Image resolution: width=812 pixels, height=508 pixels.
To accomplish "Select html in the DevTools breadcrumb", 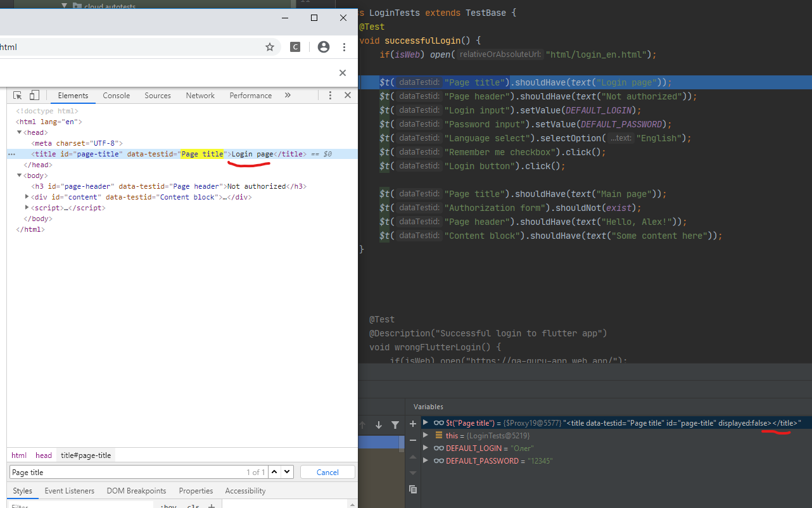I will tap(19, 455).
